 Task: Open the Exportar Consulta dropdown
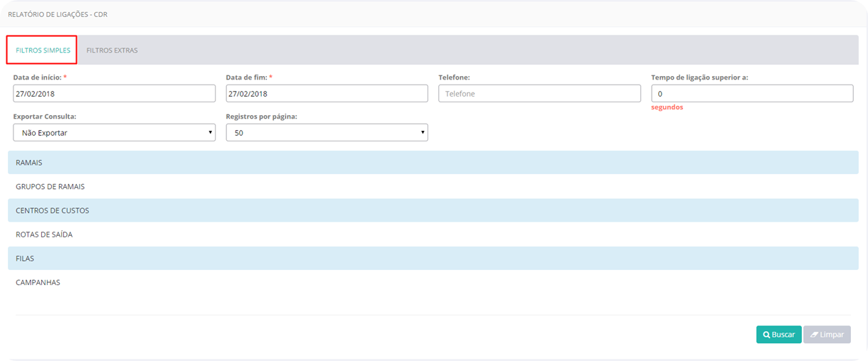(x=114, y=132)
